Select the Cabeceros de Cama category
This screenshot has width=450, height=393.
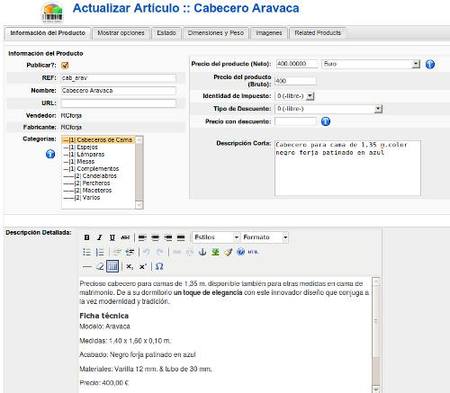(x=98, y=140)
